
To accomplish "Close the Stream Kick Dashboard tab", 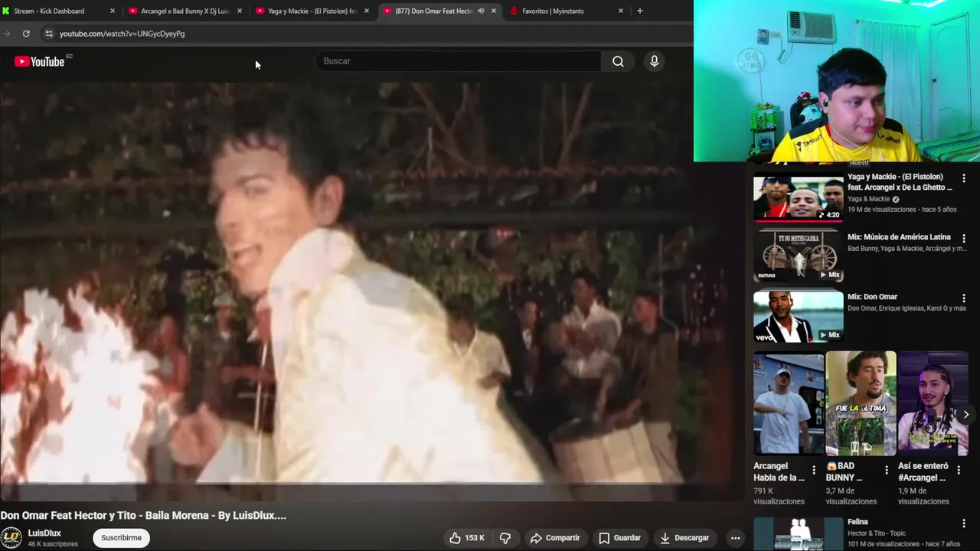I will pos(113,11).
